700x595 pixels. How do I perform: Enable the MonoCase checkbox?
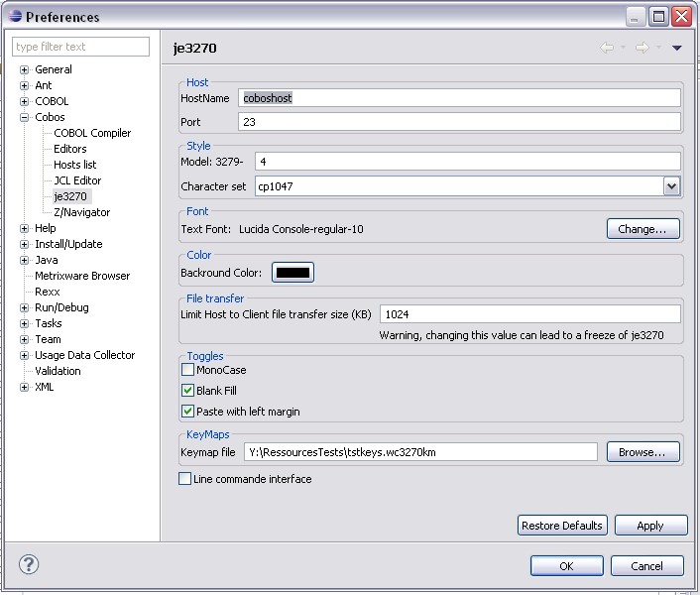click(x=188, y=370)
